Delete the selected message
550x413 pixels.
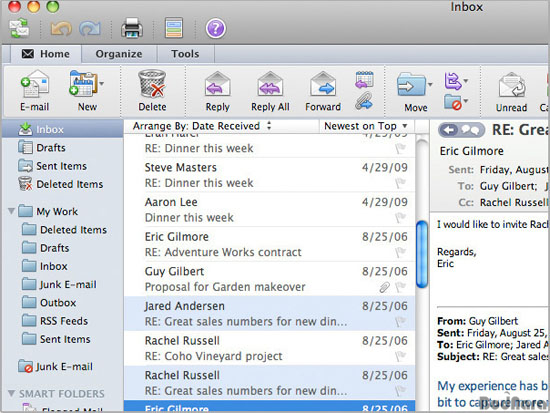pyautogui.click(x=152, y=90)
